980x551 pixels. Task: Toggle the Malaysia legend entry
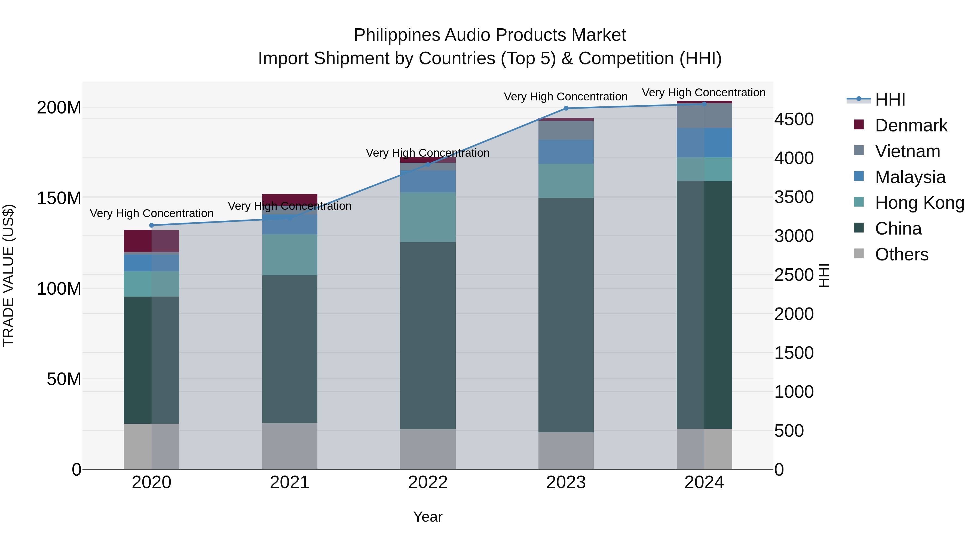(x=900, y=177)
